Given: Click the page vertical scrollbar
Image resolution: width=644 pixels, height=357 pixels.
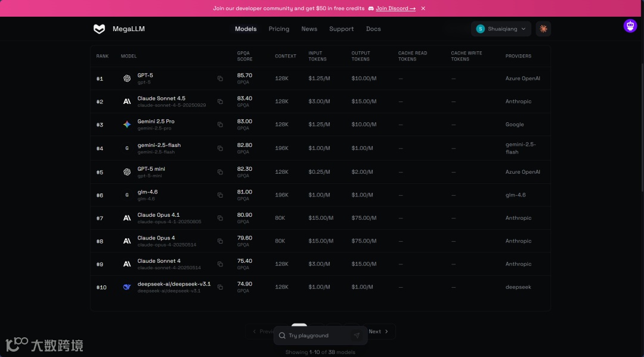Looking at the screenshot, I should tap(642, 128).
